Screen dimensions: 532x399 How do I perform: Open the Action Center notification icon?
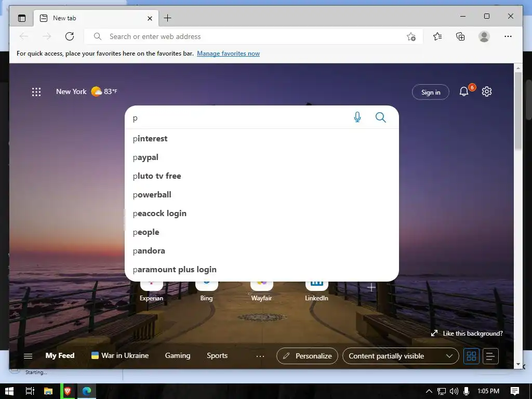coord(515,391)
